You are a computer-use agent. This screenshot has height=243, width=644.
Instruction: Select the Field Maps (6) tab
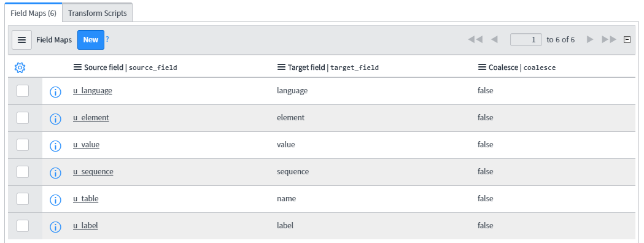[x=33, y=13]
